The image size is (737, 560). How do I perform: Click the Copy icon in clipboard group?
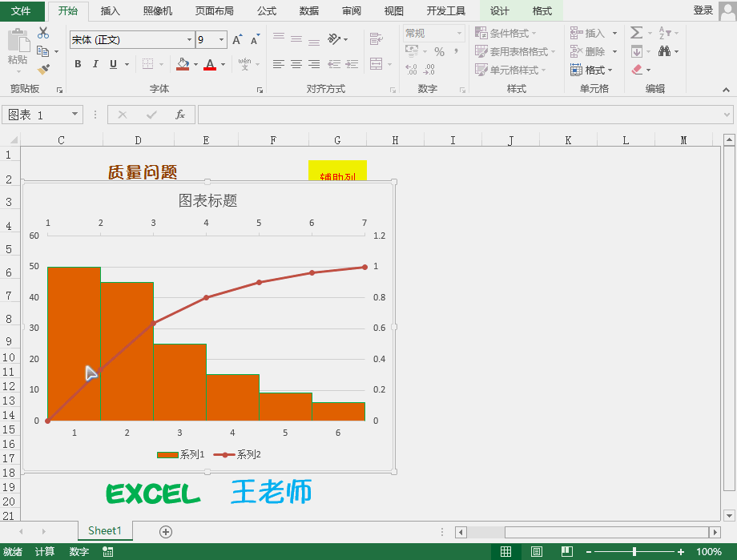tap(42, 51)
